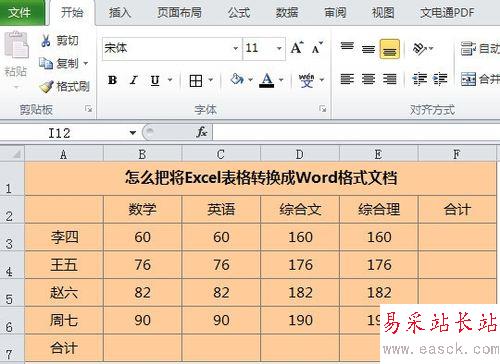Screen dimensions: 500x364
Task: Select column A header
Action: click(64, 154)
